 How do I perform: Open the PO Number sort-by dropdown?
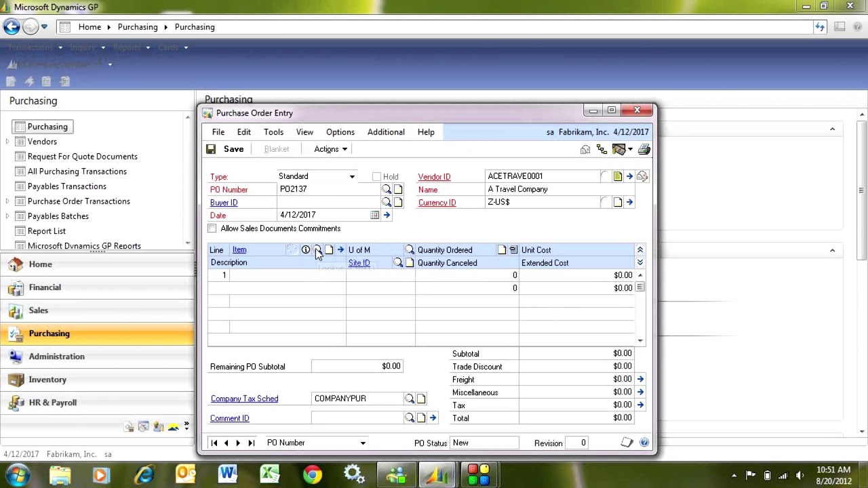click(363, 443)
